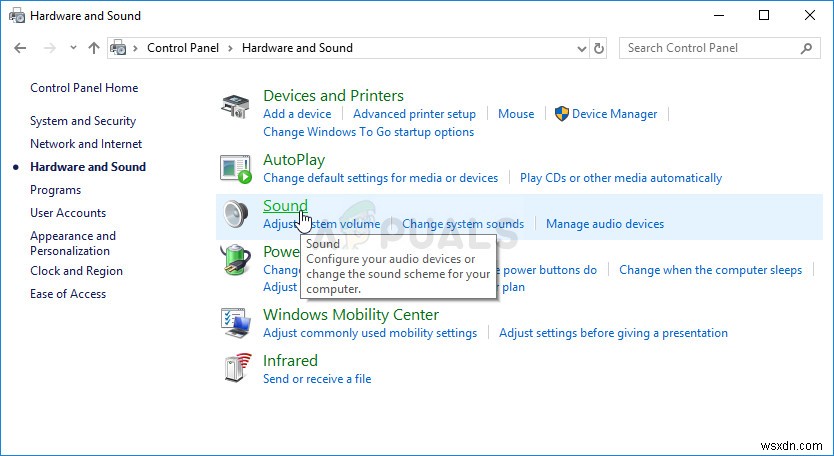Select System and Security in sidebar

click(83, 121)
